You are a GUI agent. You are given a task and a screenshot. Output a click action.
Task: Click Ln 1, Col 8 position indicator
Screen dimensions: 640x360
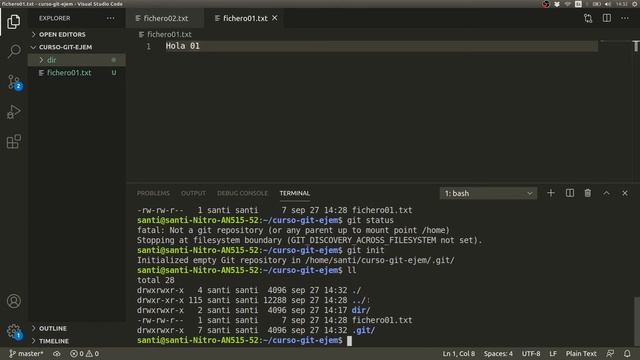pos(459,353)
